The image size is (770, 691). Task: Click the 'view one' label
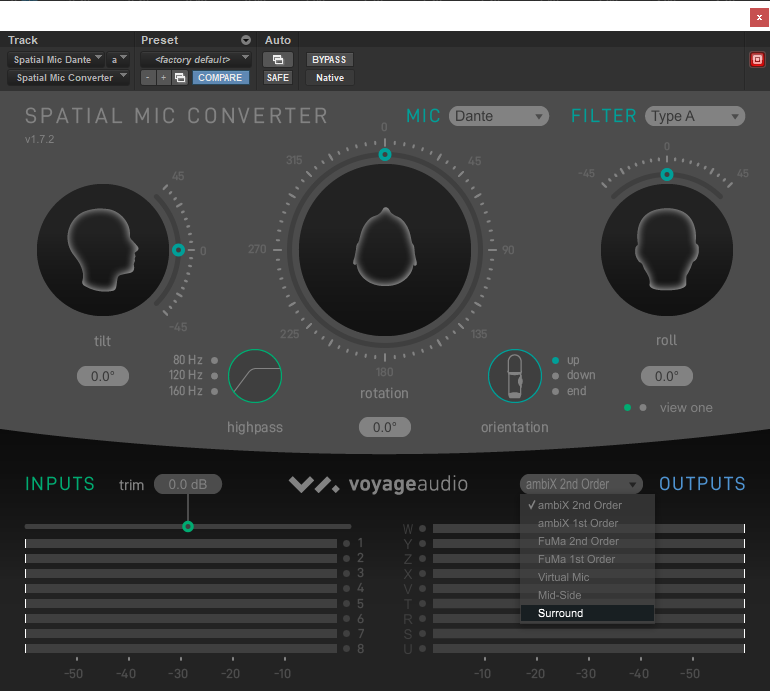686,408
